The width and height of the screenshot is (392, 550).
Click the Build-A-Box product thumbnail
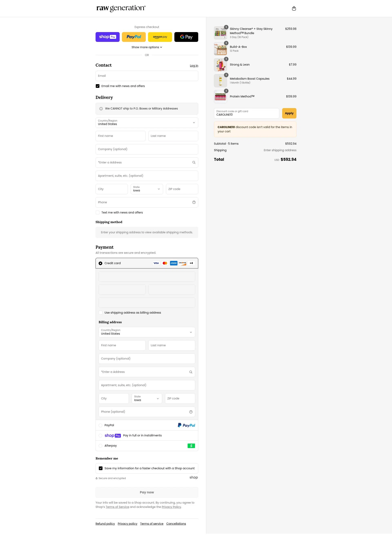[220, 49]
